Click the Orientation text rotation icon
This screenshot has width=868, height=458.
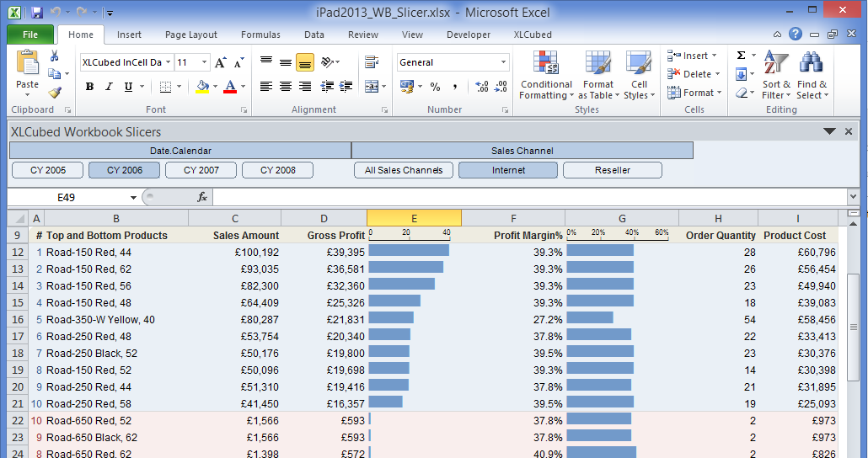point(327,62)
